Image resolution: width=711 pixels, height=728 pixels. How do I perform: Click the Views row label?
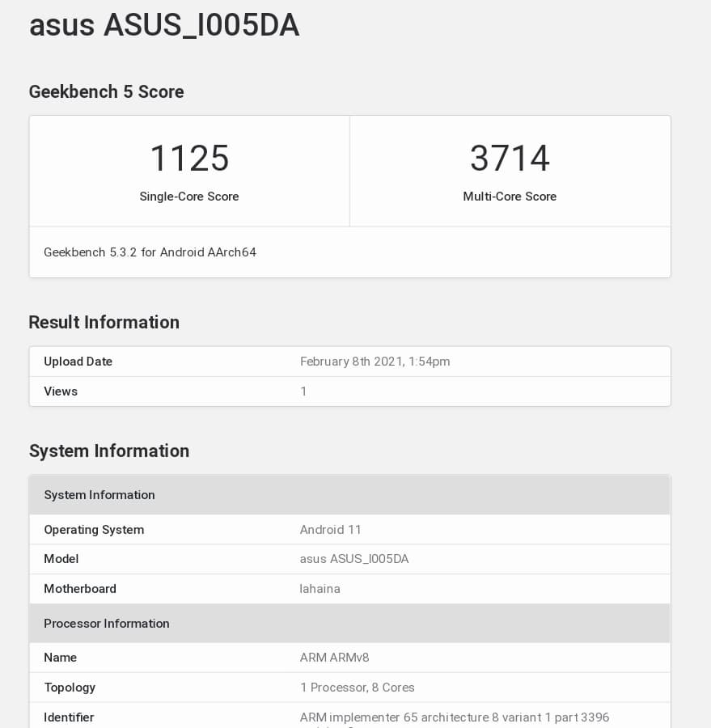pyautogui.click(x=61, y=391)
